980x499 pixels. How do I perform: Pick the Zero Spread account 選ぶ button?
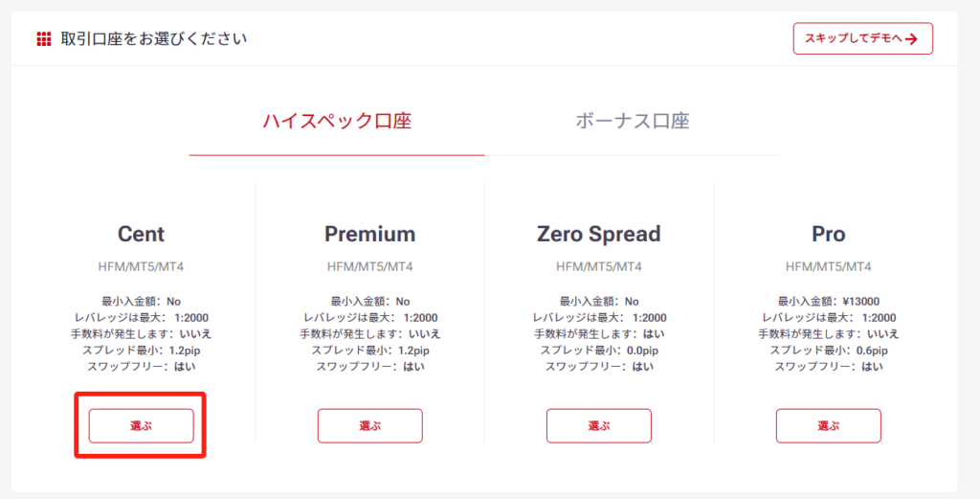pos(599,425)
